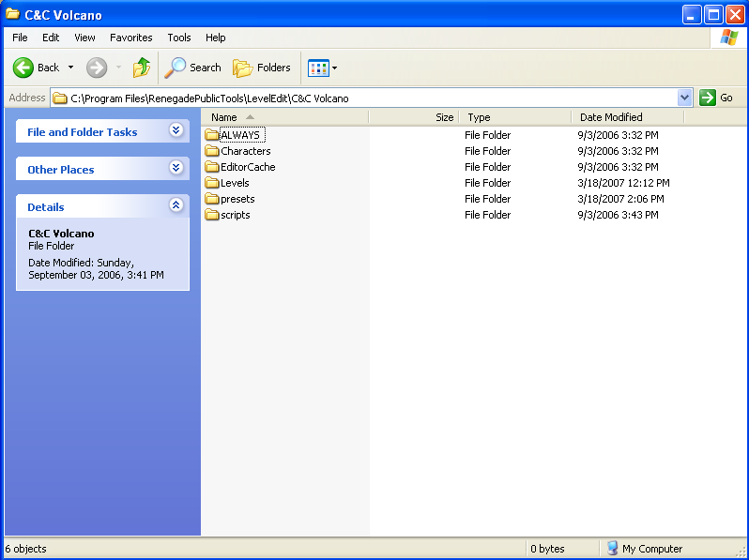Collapse the Details panel
The height and width of the screenshot is (560, 749).
coord(176,205)
